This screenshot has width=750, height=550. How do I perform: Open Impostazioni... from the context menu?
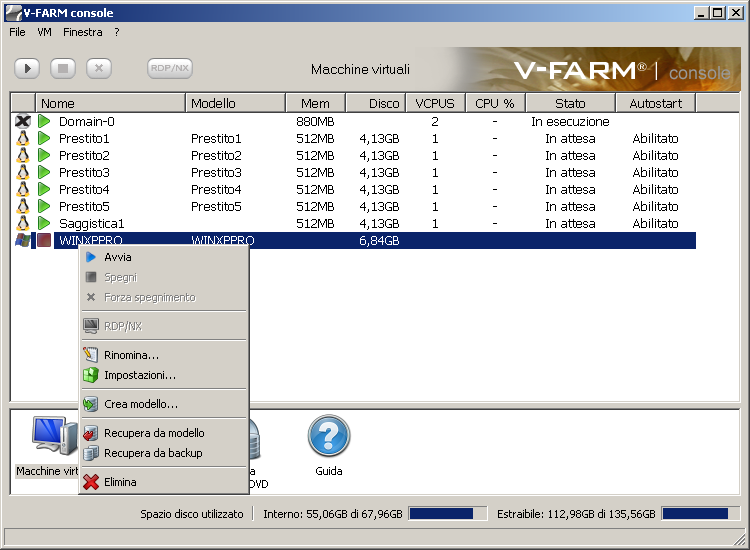click(164, 375)
